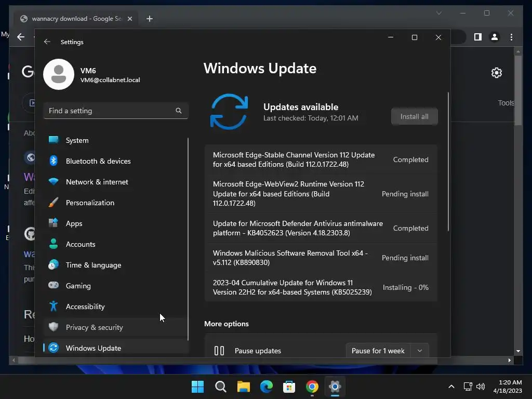Select Edge-WebView2 Runtime update row
Image resolution: width=532 pixels, height=399 pixels.
coord(321,193)
